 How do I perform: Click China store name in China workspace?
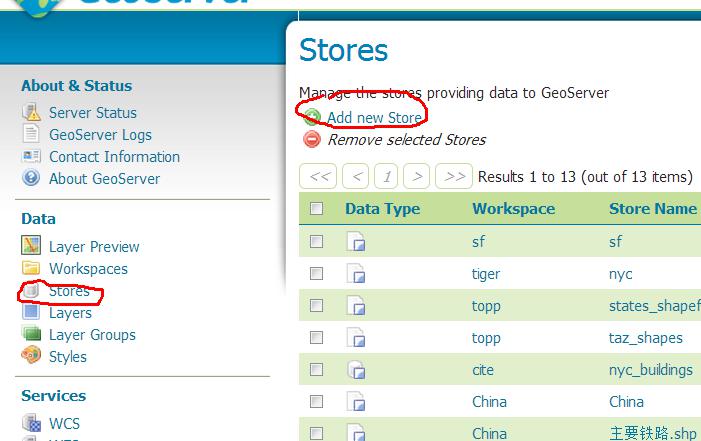[626, 402]
